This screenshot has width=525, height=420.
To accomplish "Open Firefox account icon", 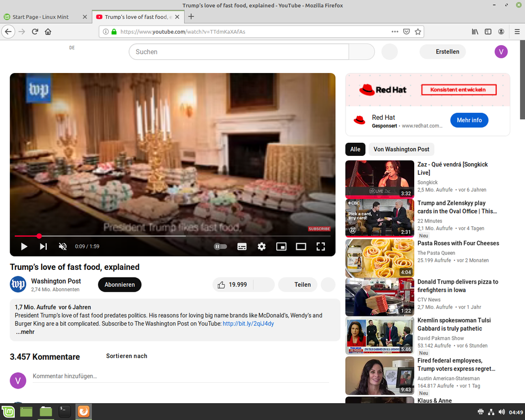I will click(x=501, y=31).
